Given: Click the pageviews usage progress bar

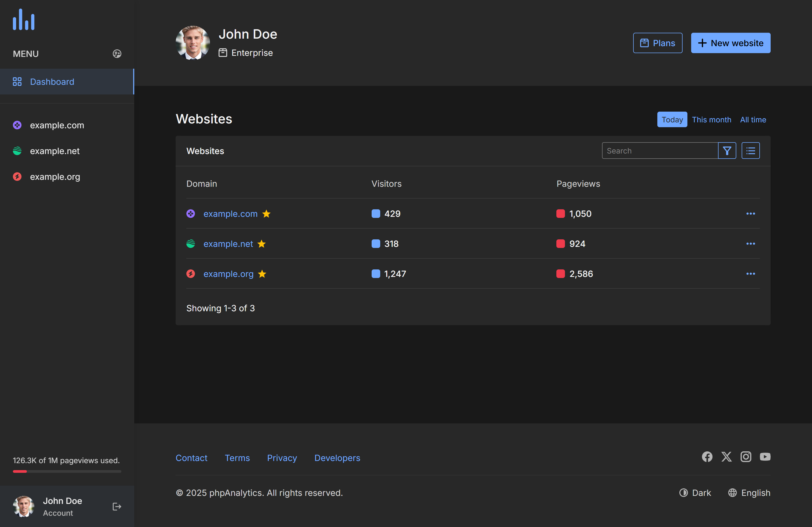Looking at the screenshot, I should pos(67,471).
